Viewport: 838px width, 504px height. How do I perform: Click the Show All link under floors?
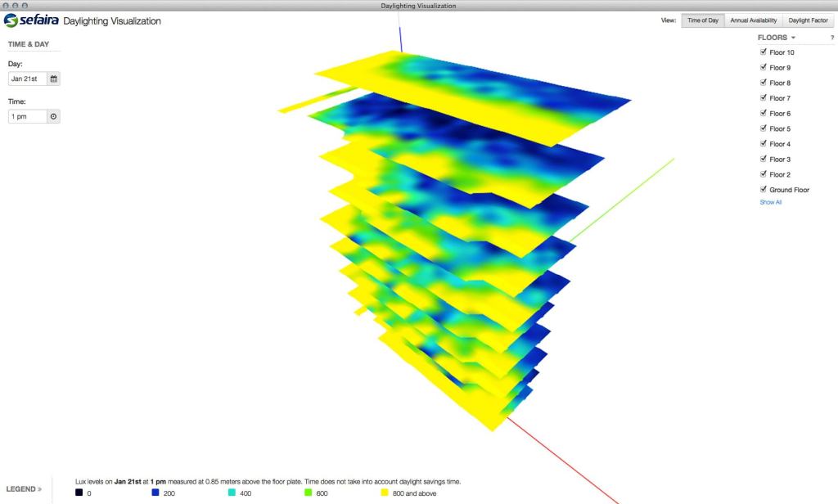point(770,202)
